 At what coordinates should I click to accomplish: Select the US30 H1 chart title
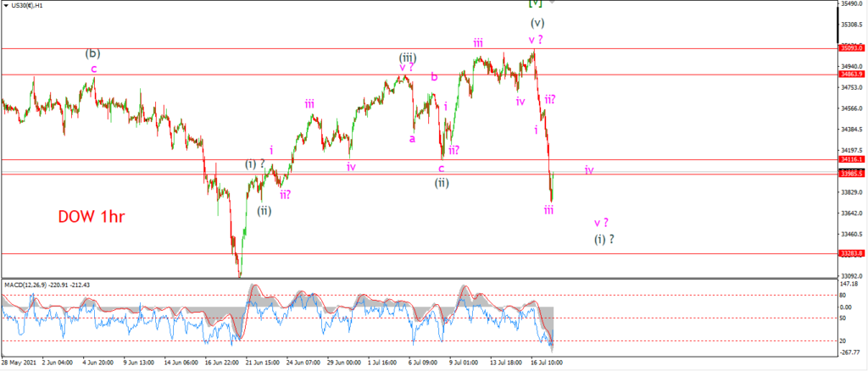click(x=25, y=4)
